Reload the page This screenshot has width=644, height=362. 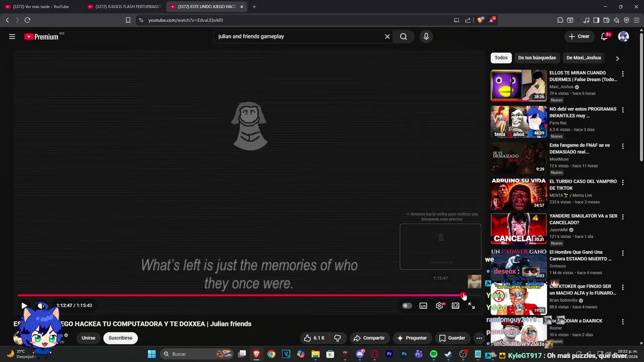point(27,20)
